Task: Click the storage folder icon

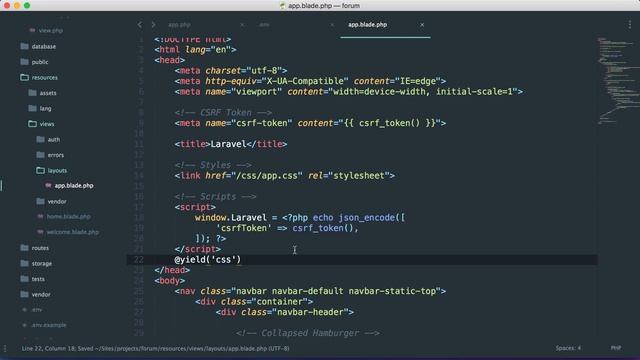Action: 24,263
